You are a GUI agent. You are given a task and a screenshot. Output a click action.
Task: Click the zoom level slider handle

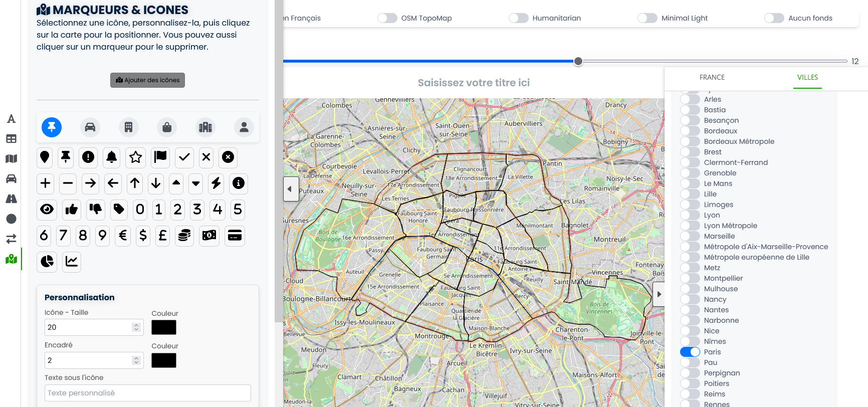point(578,61)
